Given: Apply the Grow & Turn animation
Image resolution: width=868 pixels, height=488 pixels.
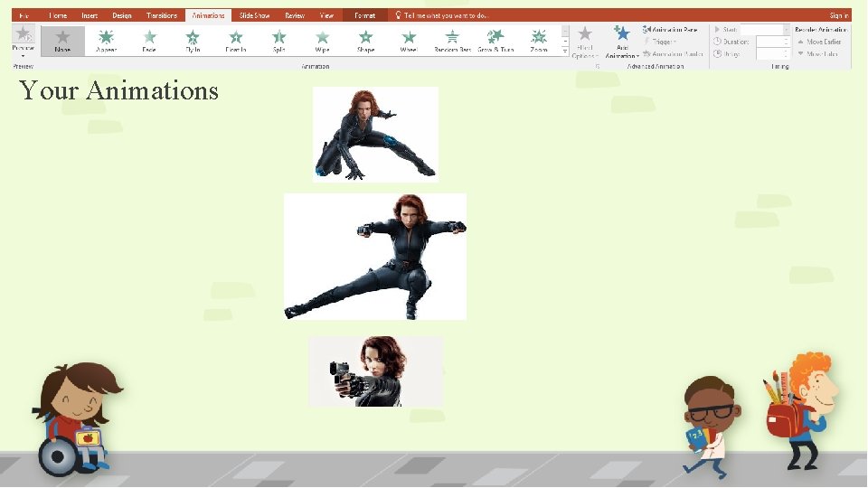Looking at the screenshot, I should pyautogui.click(x=495, y=41).
